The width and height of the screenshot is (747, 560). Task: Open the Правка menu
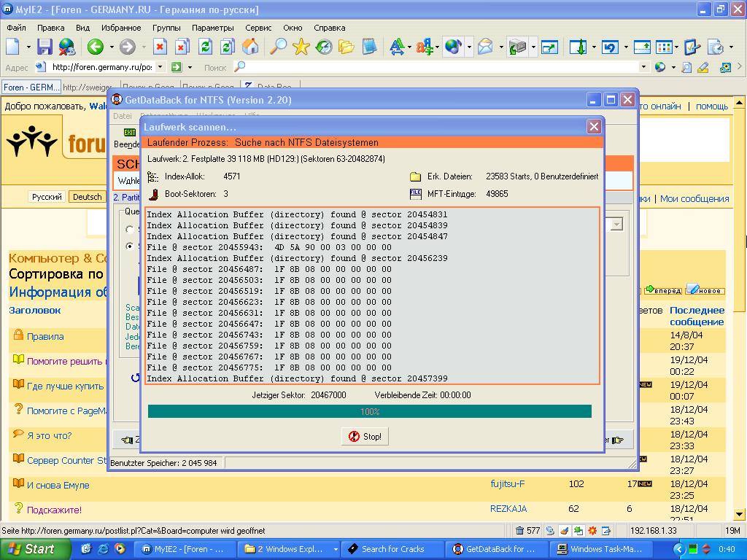50,28
